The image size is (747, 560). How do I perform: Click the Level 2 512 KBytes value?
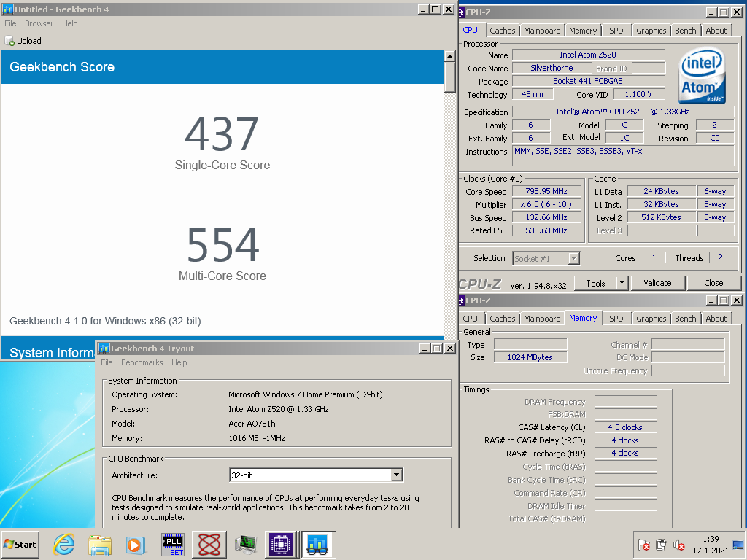(661, 217)
